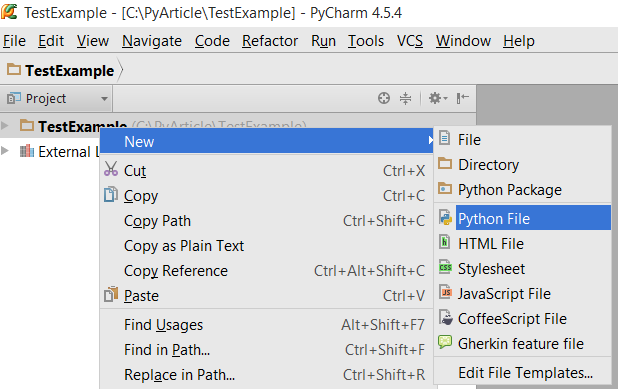Click the breadcrumb TestExample folder icon
Screen dimensions: 618x389
tap(14, 69)
